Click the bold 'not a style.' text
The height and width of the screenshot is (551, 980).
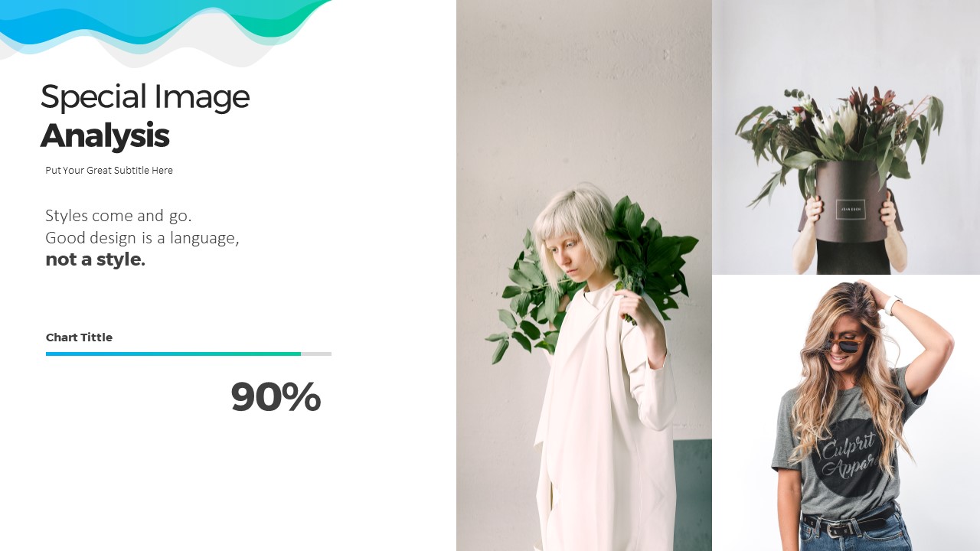[95, 259]
